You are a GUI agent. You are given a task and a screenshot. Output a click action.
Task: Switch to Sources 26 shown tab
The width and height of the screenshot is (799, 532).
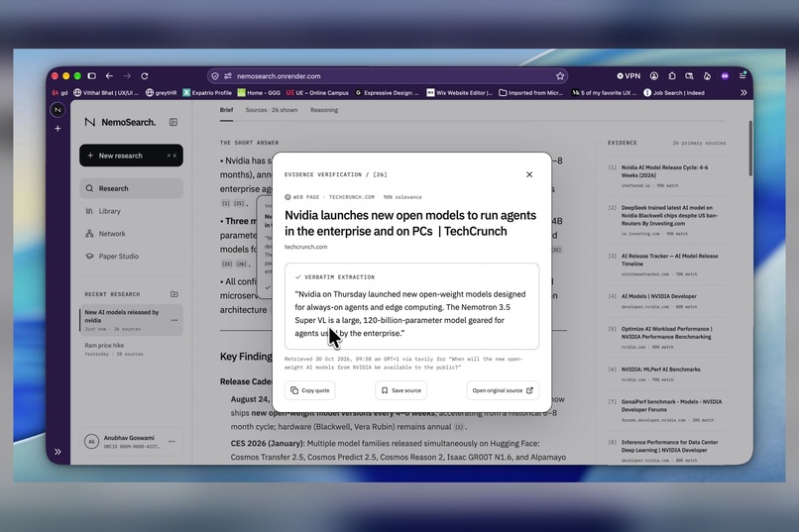point(271,110)
